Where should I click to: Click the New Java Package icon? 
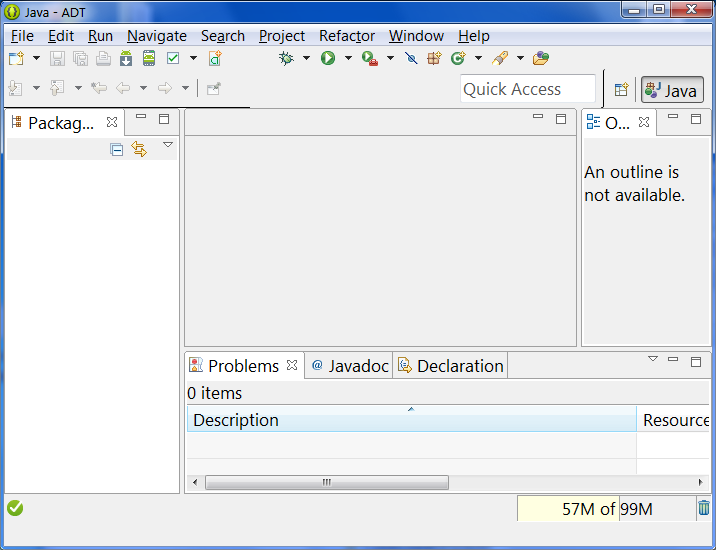click(x=434, y=58)
